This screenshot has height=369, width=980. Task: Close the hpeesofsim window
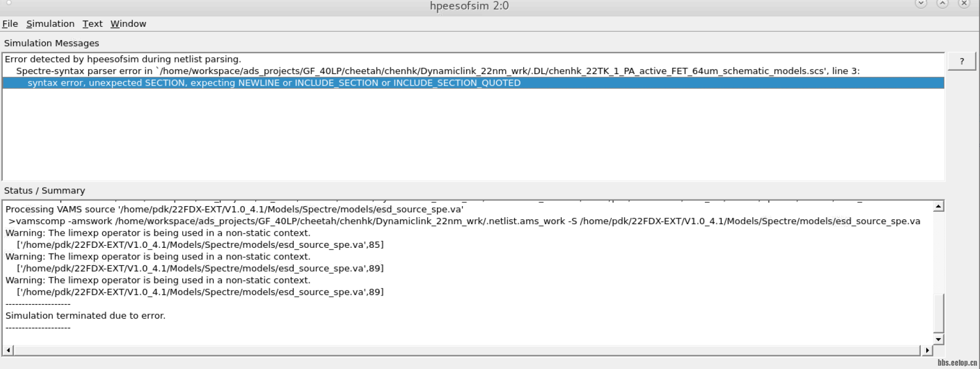pos(964,4)
